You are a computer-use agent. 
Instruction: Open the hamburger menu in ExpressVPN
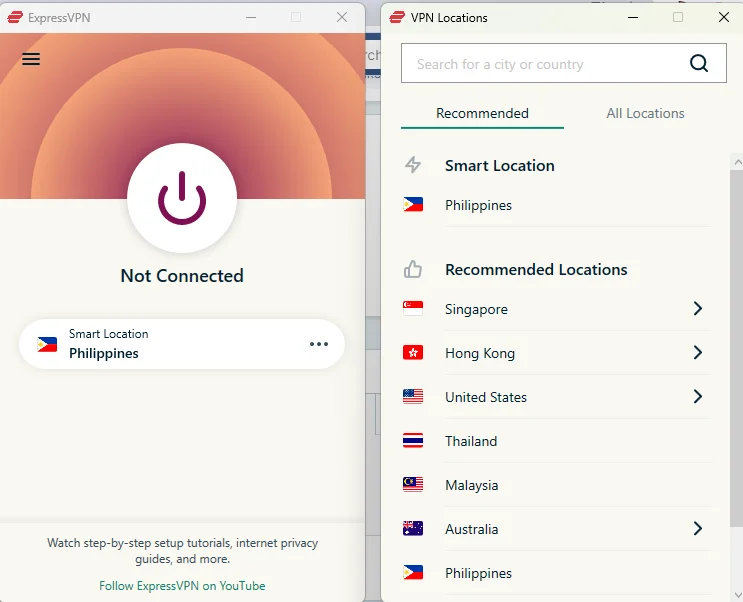point(31,59)
